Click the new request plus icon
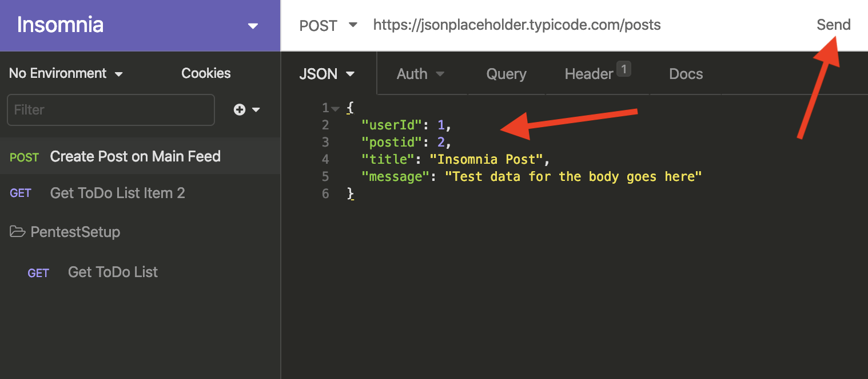Image resolution: width=868 pixels, height=379 pixels. (x=240, y=109)
